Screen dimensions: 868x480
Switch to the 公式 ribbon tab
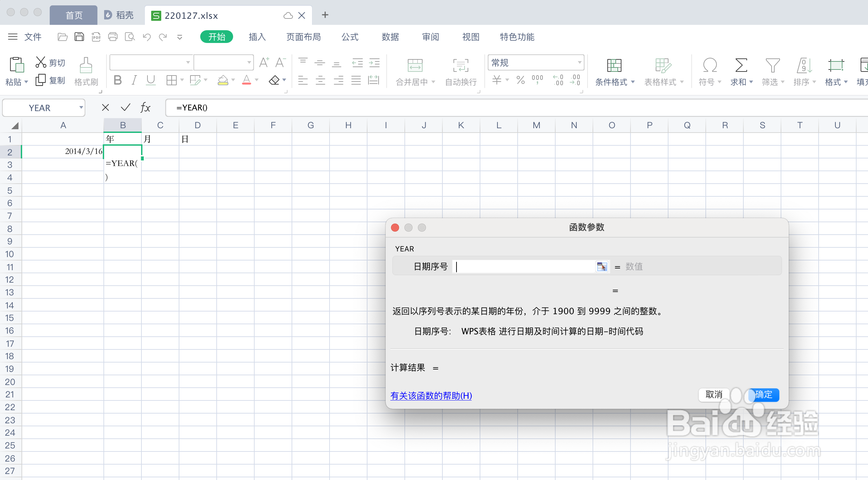pos(349,37)
